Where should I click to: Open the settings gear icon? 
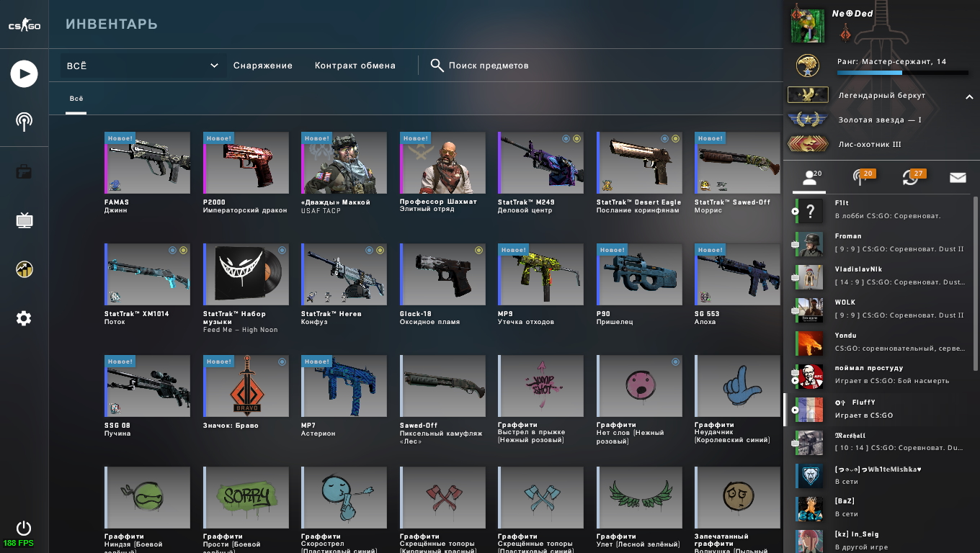click(x=24, y=318)
